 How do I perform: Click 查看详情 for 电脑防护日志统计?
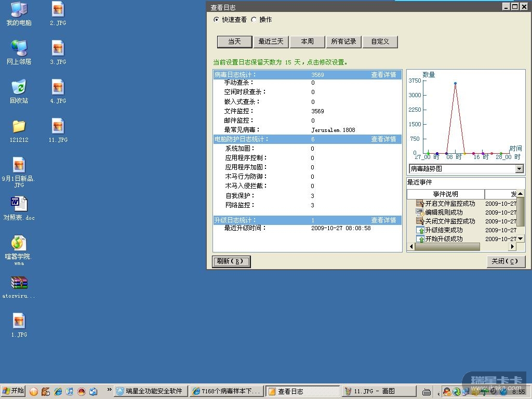point(383,139)
